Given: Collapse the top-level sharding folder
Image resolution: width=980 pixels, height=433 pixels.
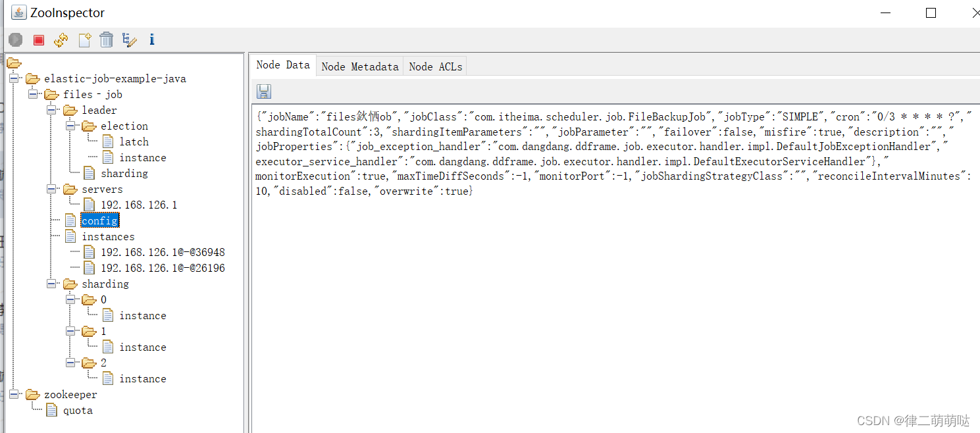Looking at the screenshot, I should click(51, 284).
